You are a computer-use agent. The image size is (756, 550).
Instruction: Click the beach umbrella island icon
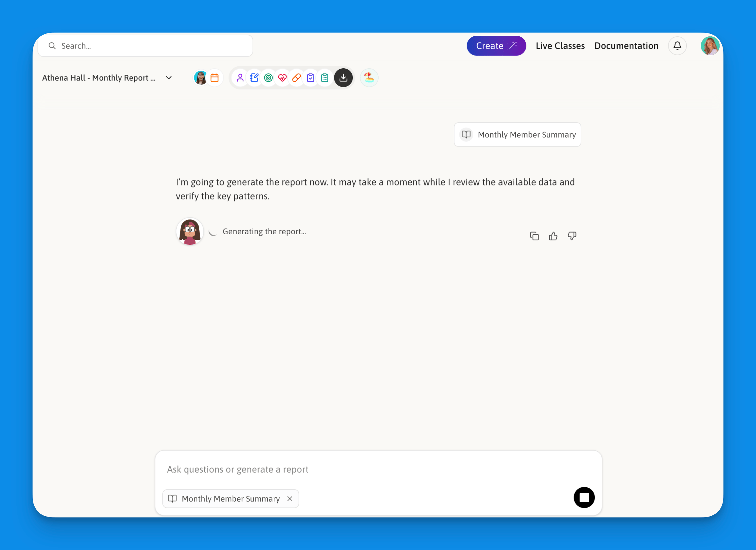point(369,78)
